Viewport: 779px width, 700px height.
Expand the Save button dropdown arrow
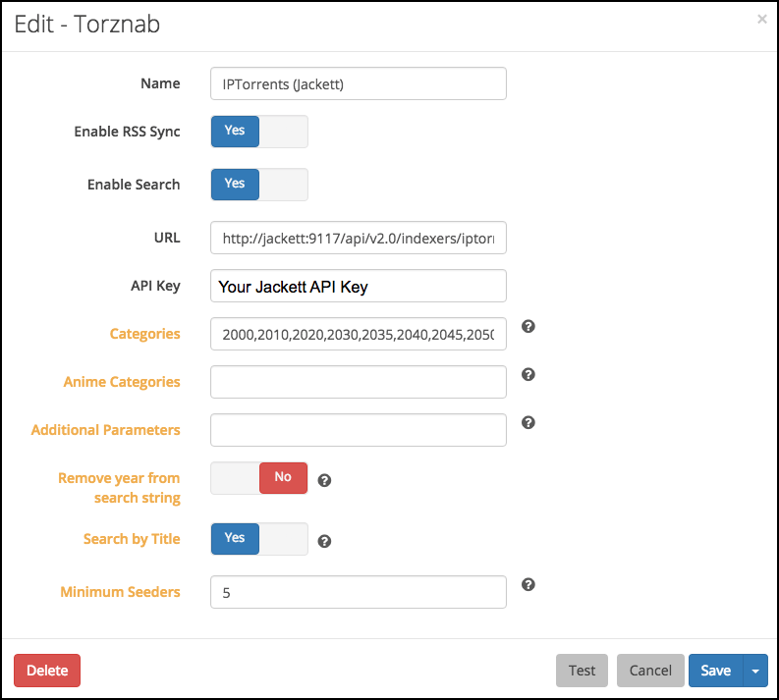point(754,671)
